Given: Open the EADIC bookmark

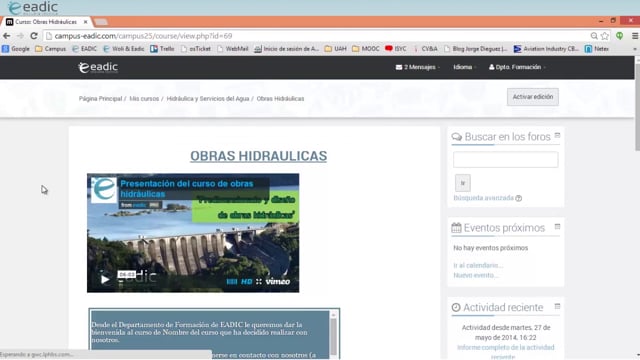Looking at the screenshot, I should [x=84, y=49].
